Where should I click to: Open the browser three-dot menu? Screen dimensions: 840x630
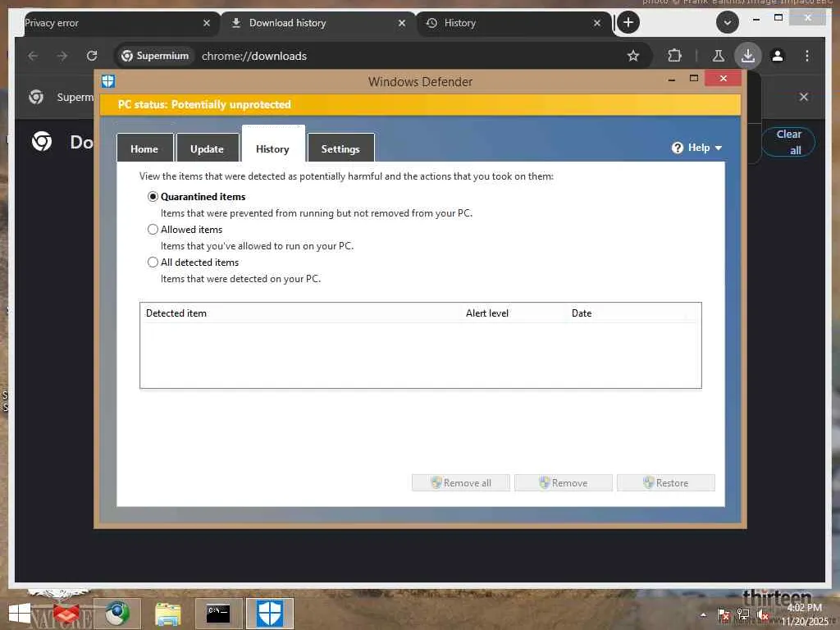point(807,56)
